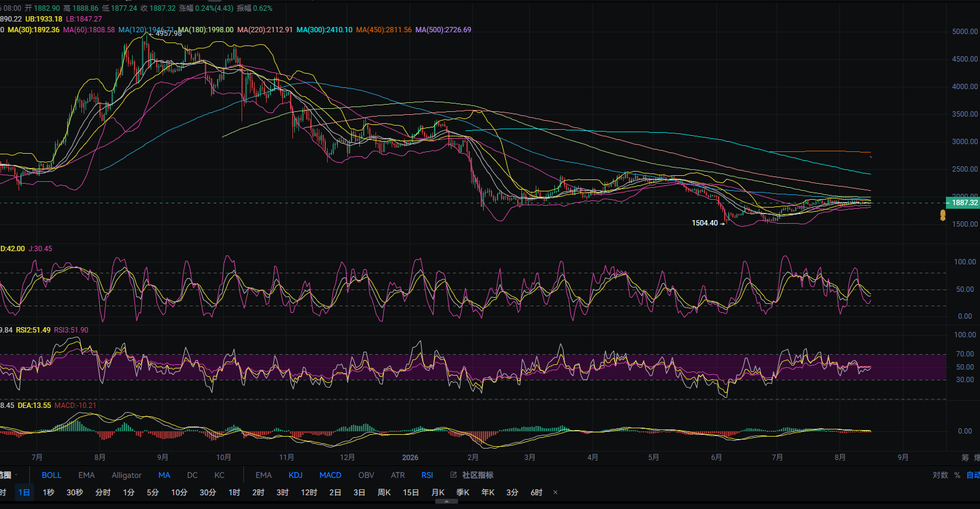Click the 1887.32 current price tag
The image size is (980, 509).
tap(963, 203)
